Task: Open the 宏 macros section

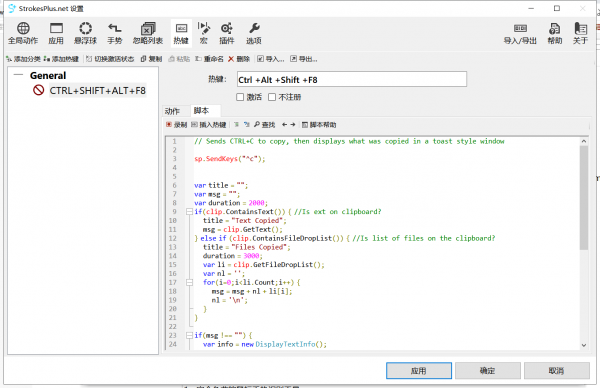Action: pos(204,33)
